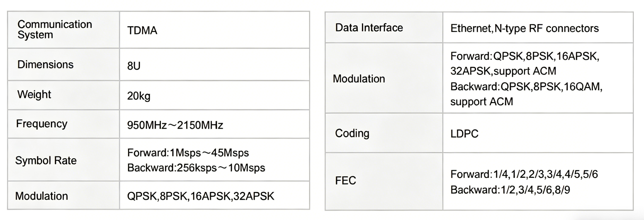Click the Communication System label cell
The height and width of the screenshot is (220, 644).
pos(55,29)
